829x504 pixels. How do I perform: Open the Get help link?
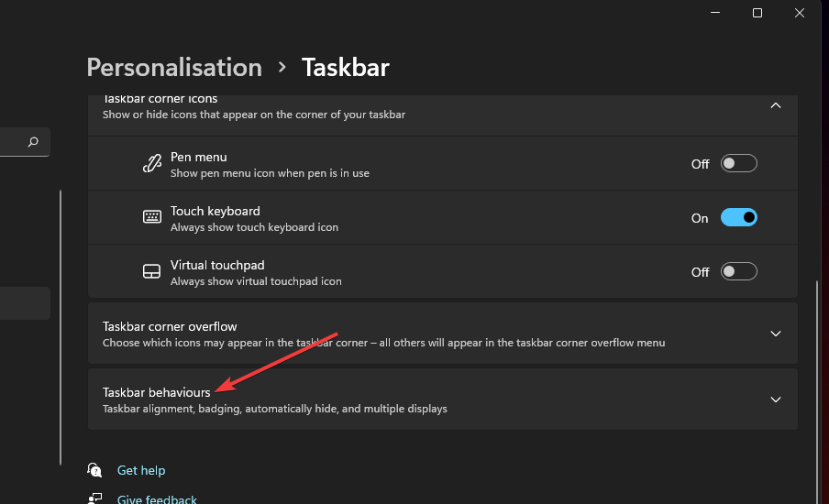point(141,470)
